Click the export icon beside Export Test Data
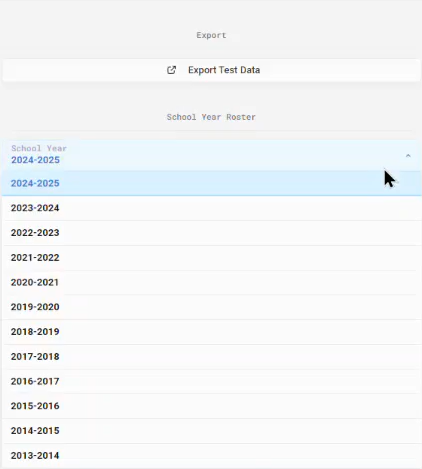 point(171,70)
